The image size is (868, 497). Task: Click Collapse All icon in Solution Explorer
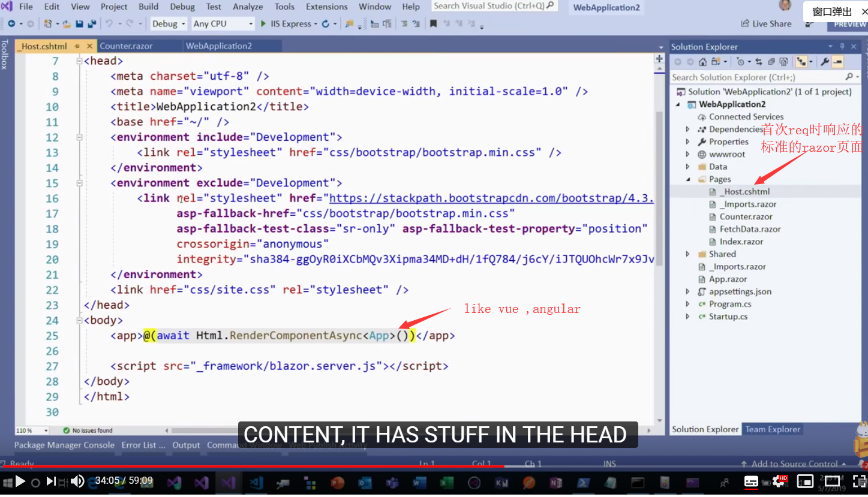tap(771, 62)
